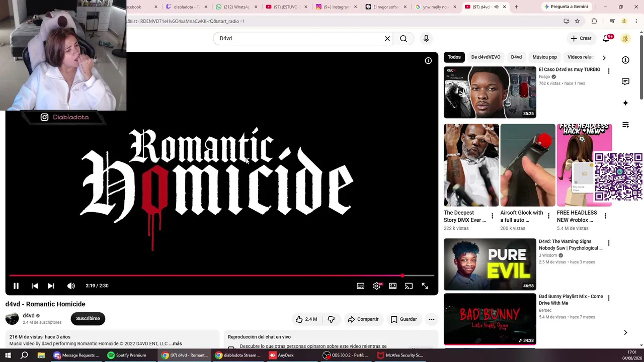This screenshot has height=362, width=644.
Task: Toggle subtitles in the video player
Action: (x=360, y=286)
